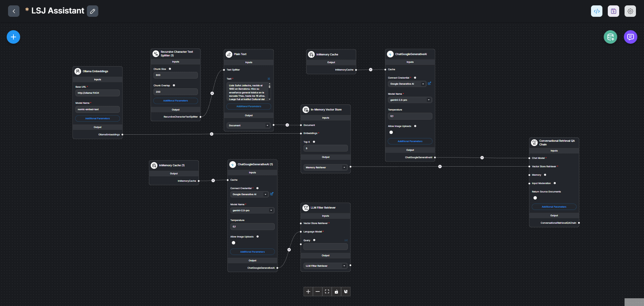This screenshot has height=306, width=644.
Task: Open the gemini-2.5-pro Model Name dropdown
Action: click(410, 100)
